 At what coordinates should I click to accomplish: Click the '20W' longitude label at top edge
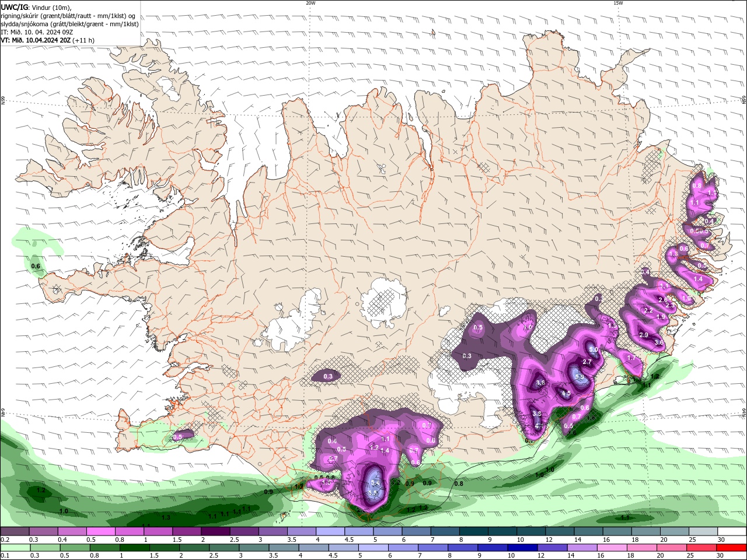(310, 2)
